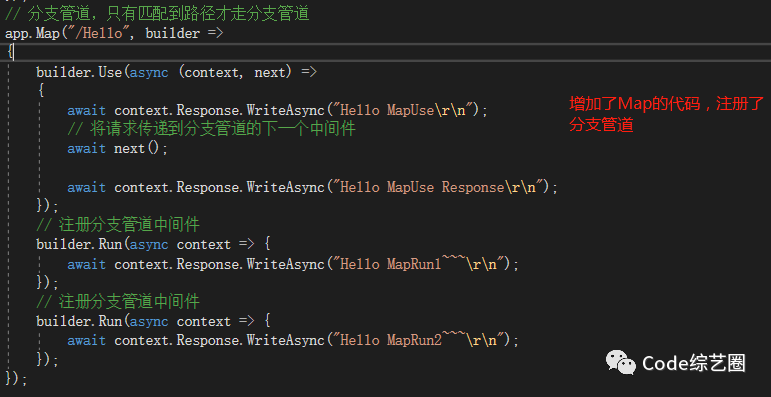
Task: Click the second 注册分支管道中间件 comment
Action: pyautogui.click(x=118, y=302)
